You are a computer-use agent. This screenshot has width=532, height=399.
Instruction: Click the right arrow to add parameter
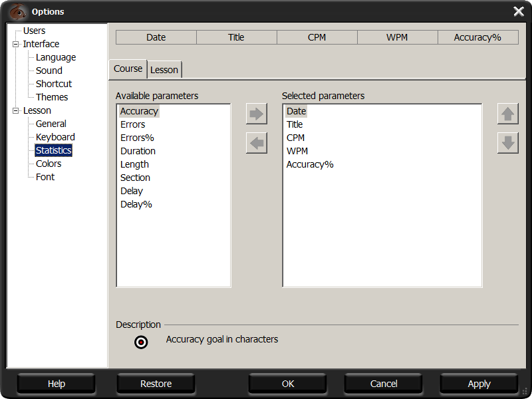click(x=257, y=114)
